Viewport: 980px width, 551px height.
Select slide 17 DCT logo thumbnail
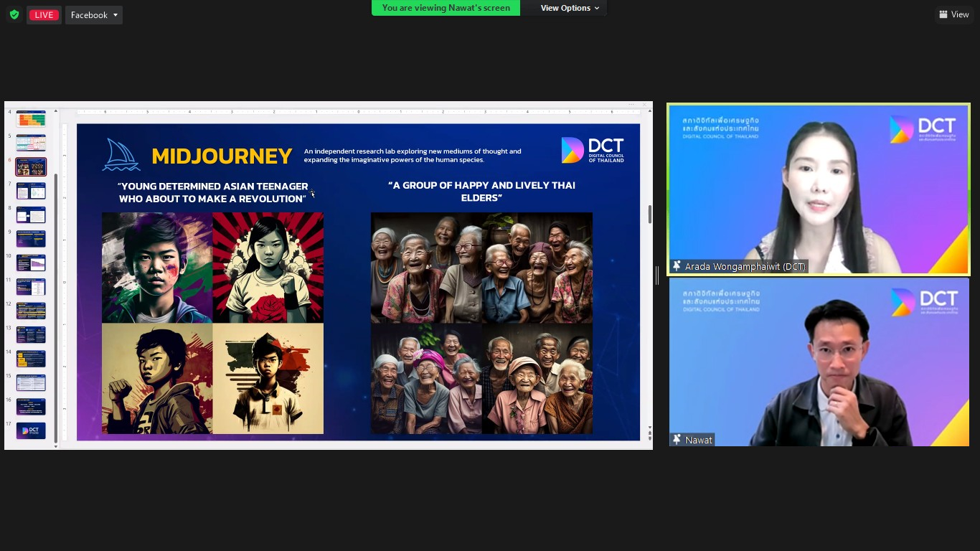[x=31, y=430]
